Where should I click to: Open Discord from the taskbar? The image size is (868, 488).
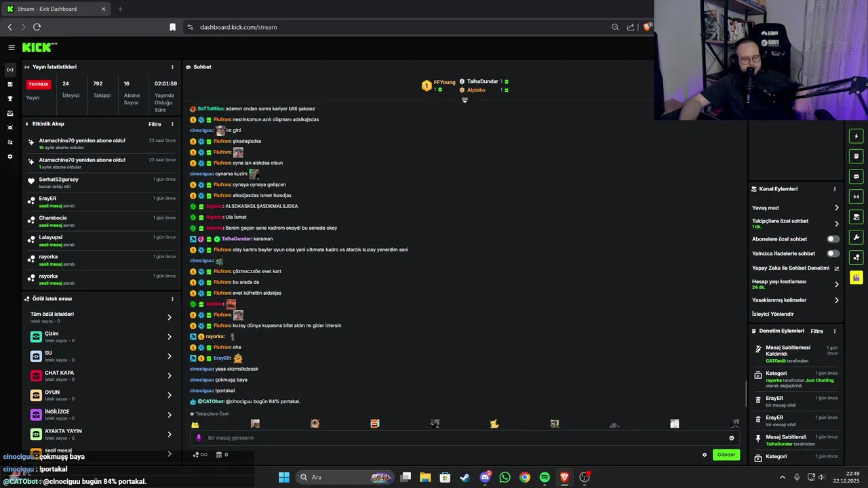pyautogui.click(x=485, y=477)
